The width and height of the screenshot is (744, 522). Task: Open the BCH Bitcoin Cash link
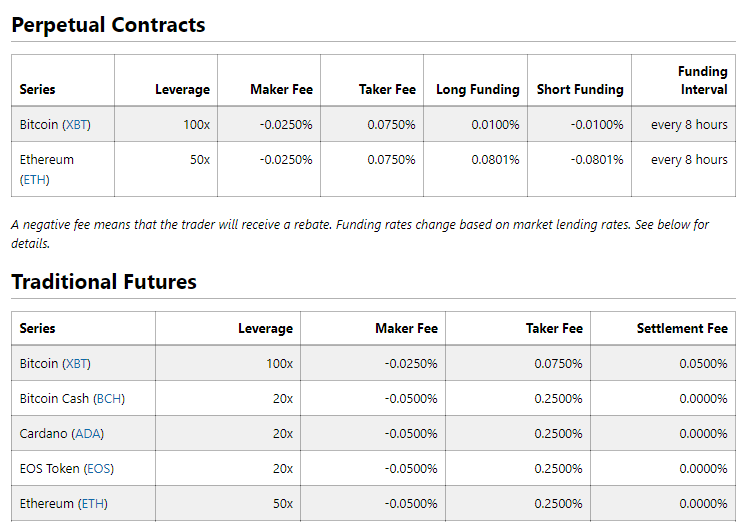tap(109, 398)
